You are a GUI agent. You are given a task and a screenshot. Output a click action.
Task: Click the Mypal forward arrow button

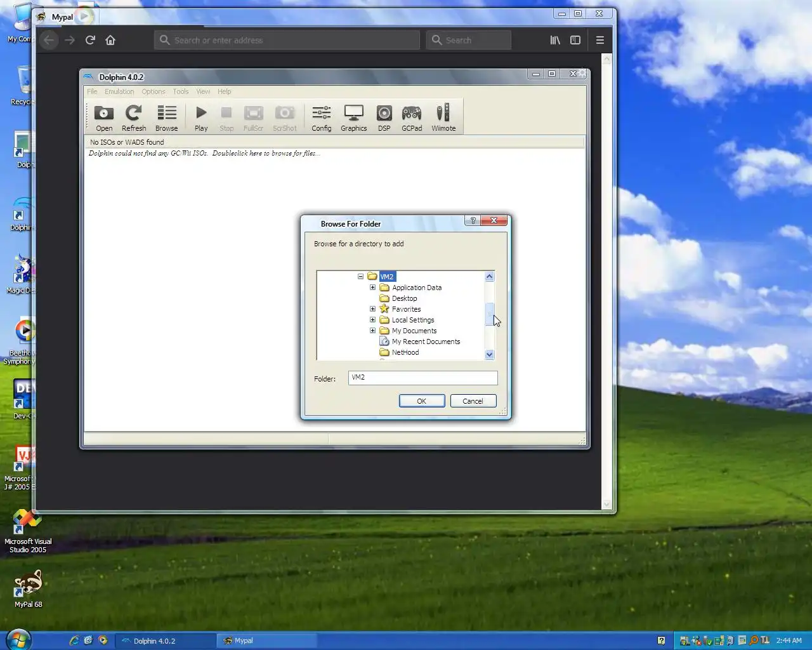coord(70,40)
